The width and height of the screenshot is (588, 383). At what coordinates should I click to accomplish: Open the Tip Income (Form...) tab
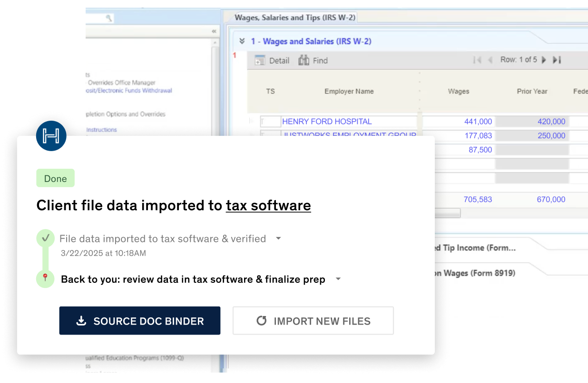[x=474, y=248]
